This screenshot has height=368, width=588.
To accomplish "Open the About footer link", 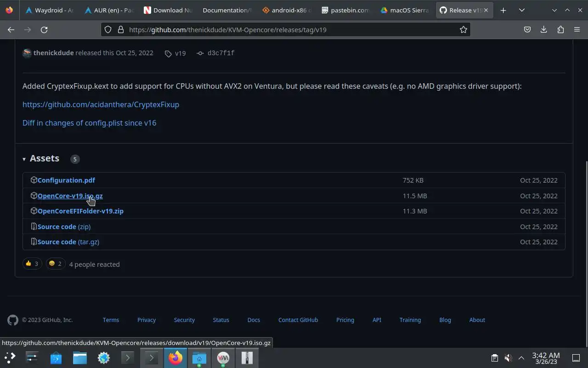I will pos(477,320).
